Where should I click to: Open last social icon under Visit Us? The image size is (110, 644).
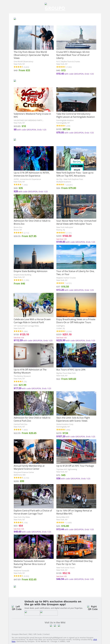click(x=59, y=626)
